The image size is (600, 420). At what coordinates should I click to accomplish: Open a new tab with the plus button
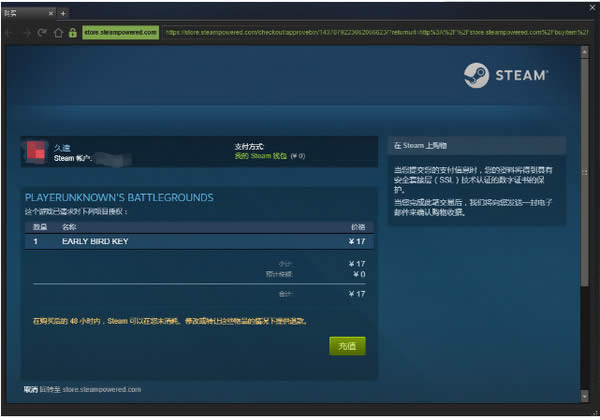coord(63,13)
